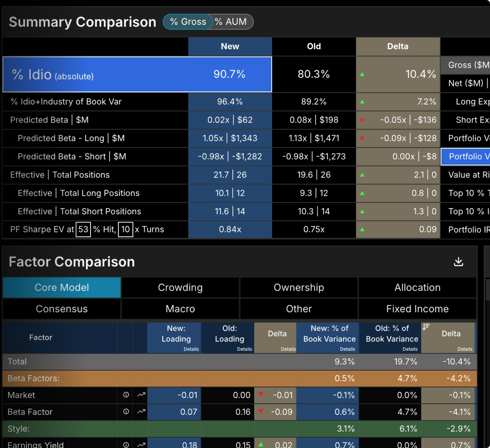
Task: Click the Gross ($M) side item
Action: coord(466,65)
